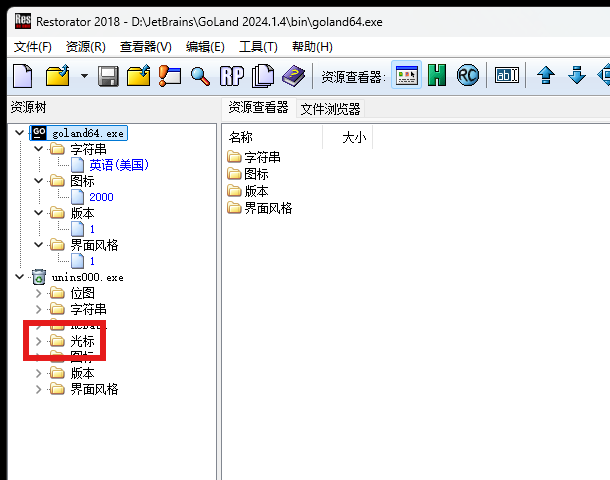Open the Help book icon
Viewport: 610px width, 480px height.
pos(294,76)
